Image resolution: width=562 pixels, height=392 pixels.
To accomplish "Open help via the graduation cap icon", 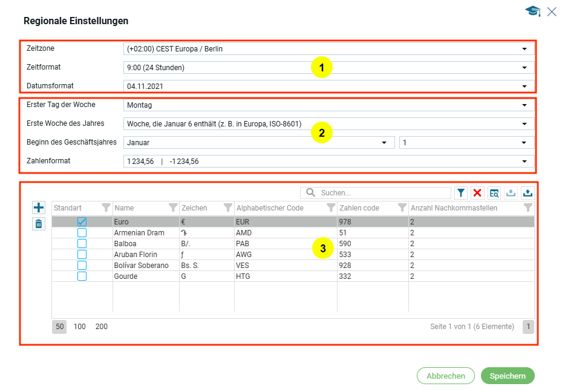I will 532,11.
